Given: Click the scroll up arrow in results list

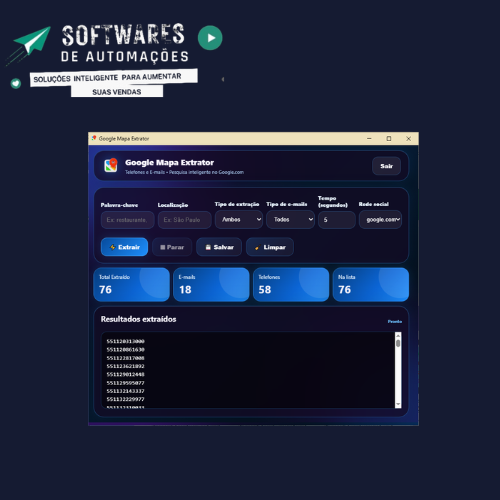Looking at the screenshot, I should [398, 335].
